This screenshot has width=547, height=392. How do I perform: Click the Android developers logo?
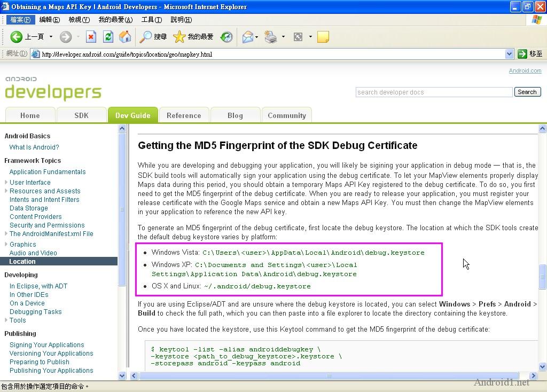click(x=53, y=89)
